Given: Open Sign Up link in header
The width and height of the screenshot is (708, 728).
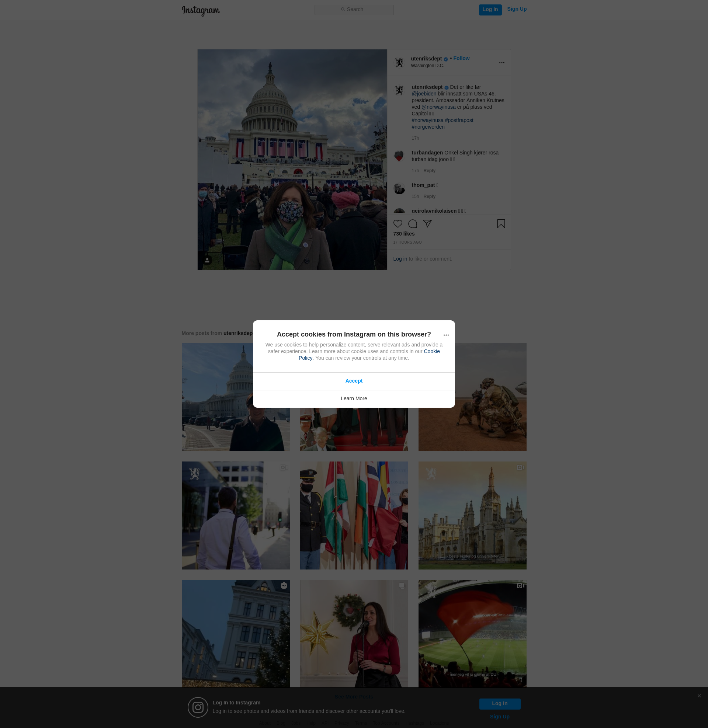Looking at the screenshot, I should 517,9.
